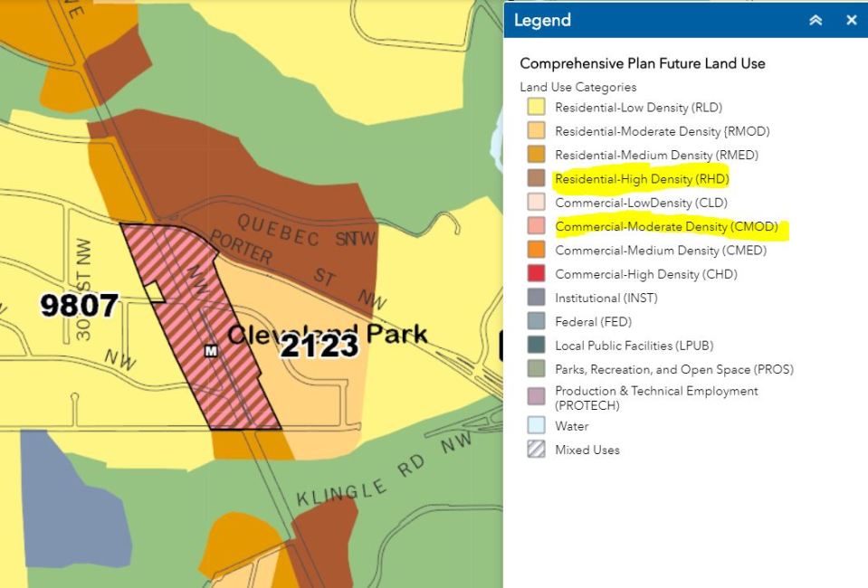This screenshot has width=868, height=588.
Task: Click the Metro station M icon
Action: click(212, 350)
